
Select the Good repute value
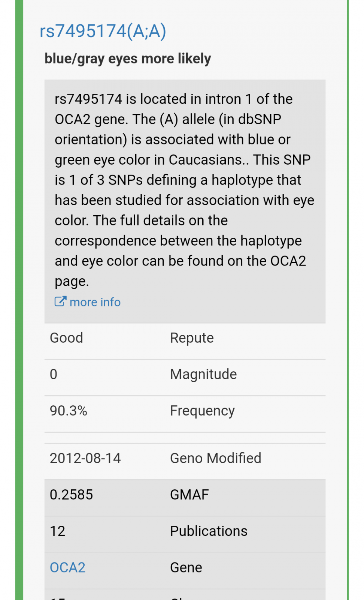point(66,337)
